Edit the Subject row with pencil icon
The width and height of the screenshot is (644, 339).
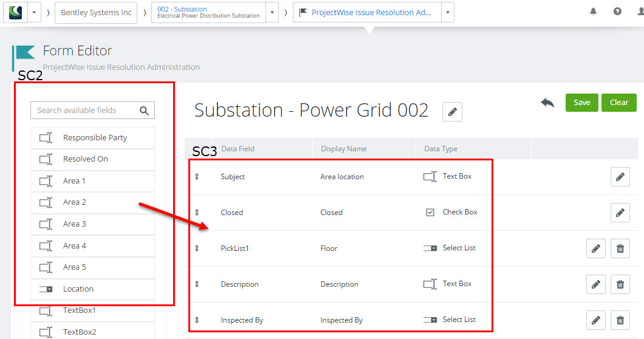click(620, 177)
